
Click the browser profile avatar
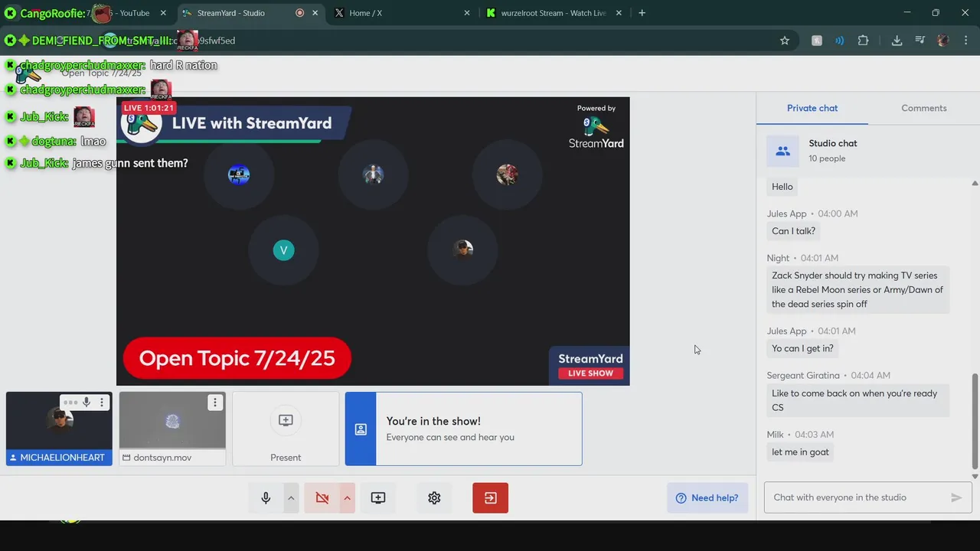943,41
